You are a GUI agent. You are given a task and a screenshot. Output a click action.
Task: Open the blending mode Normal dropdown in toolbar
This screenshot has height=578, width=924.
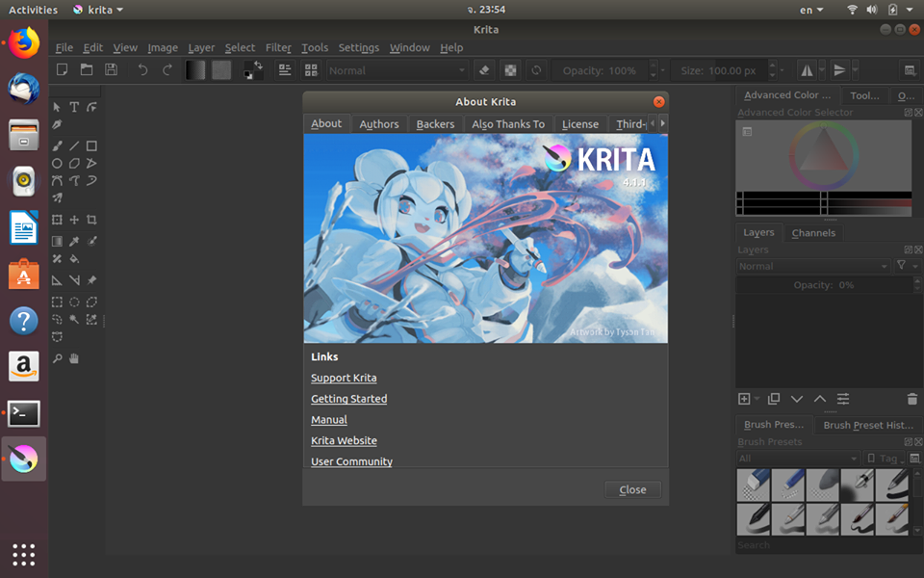(398, 70)
